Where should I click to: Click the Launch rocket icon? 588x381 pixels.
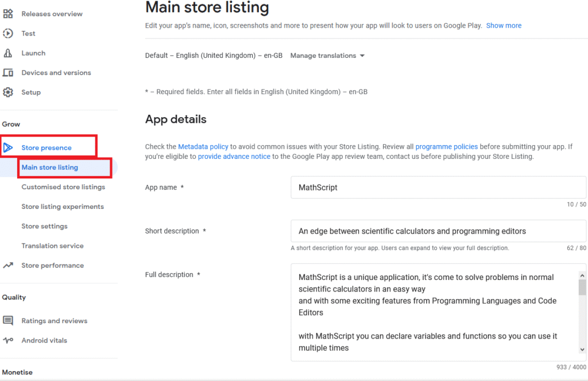point(8,53)
